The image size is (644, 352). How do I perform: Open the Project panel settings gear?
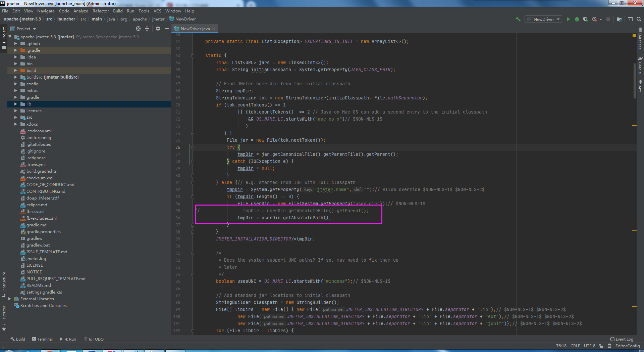(158, 29)
